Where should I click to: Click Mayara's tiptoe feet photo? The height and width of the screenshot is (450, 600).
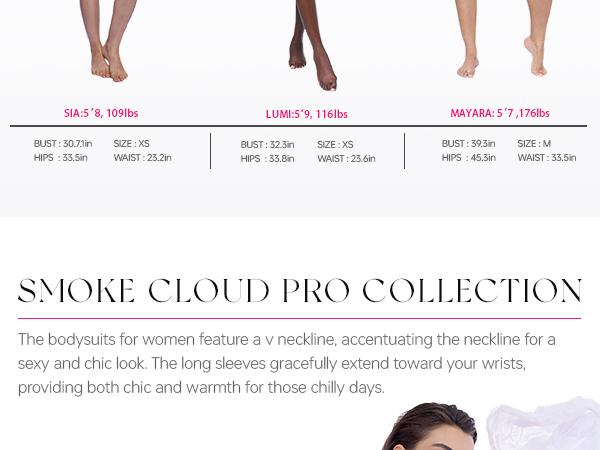(x=502, y=39)
